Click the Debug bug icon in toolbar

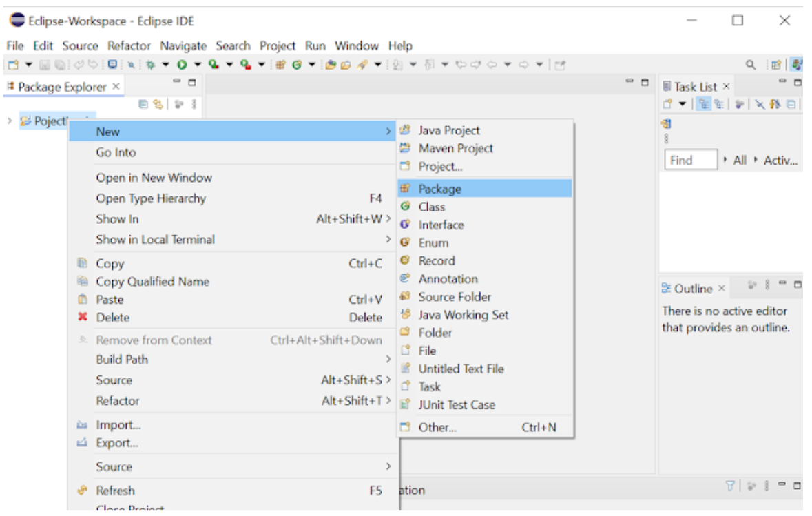point(151,65)
